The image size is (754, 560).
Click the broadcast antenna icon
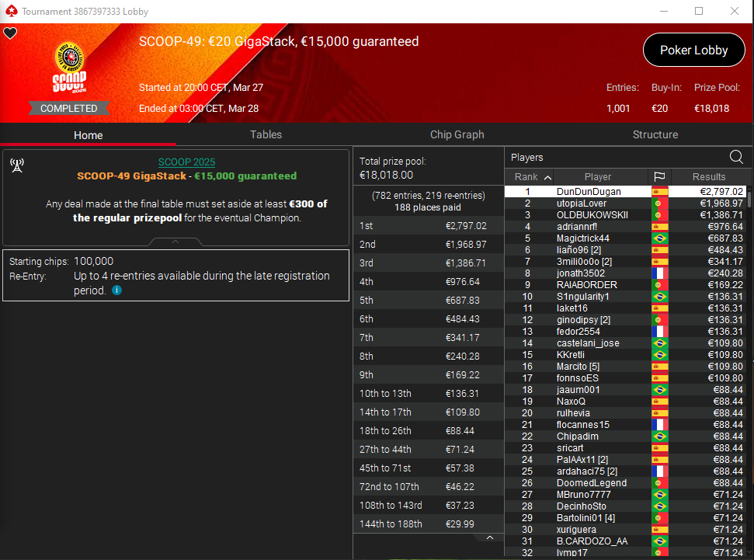point(17,165)
